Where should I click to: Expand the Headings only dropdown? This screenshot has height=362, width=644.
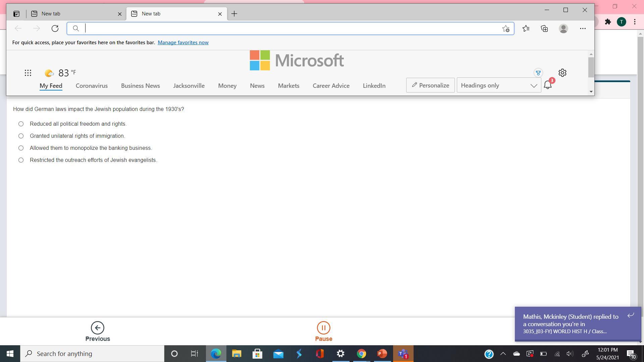pos(499,85)
